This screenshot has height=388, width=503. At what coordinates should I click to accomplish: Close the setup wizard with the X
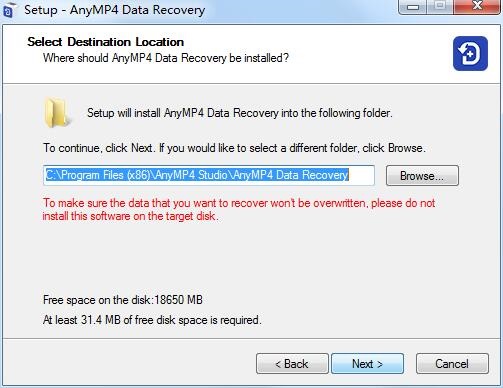477,6
